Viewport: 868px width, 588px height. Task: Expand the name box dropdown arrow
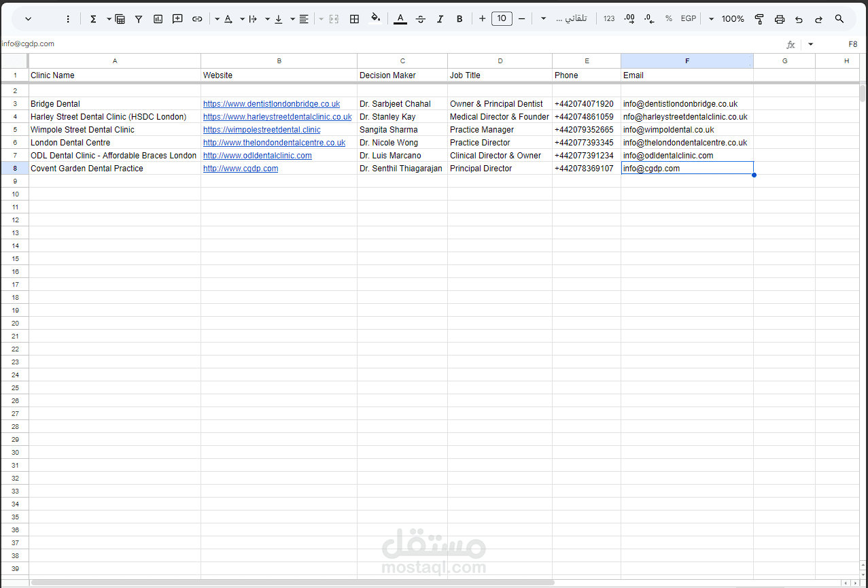click(810, 44)
